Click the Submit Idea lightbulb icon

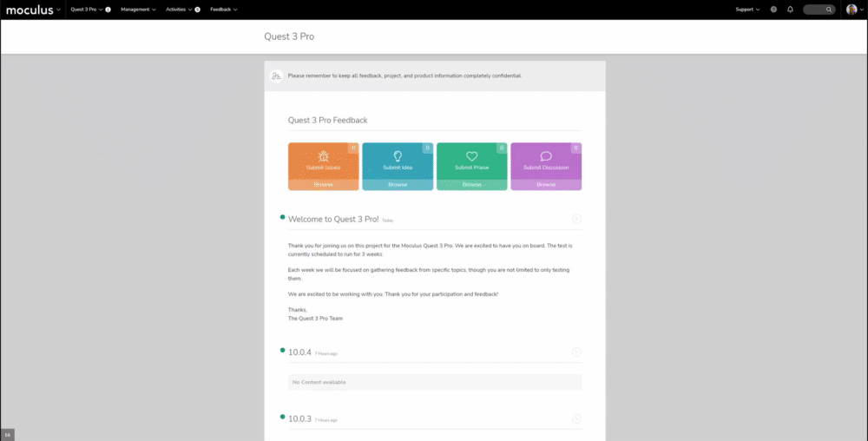[x=398, y=156]
